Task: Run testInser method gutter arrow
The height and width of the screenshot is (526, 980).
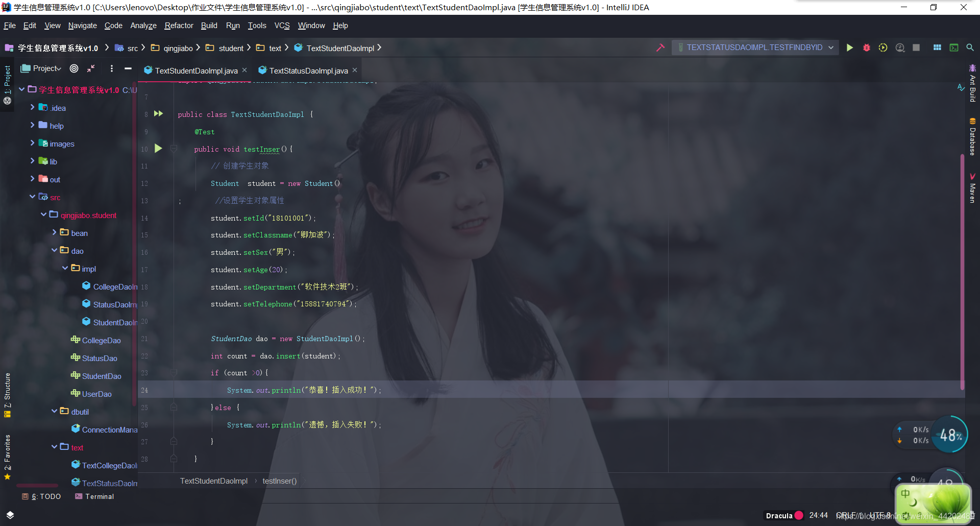Action: tap(158, 148)
